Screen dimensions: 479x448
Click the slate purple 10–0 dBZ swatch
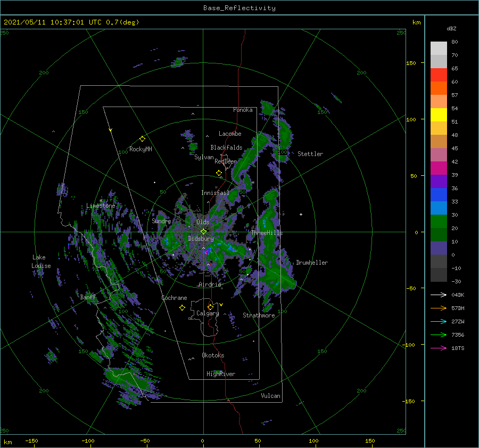click(x=439, y=248)
